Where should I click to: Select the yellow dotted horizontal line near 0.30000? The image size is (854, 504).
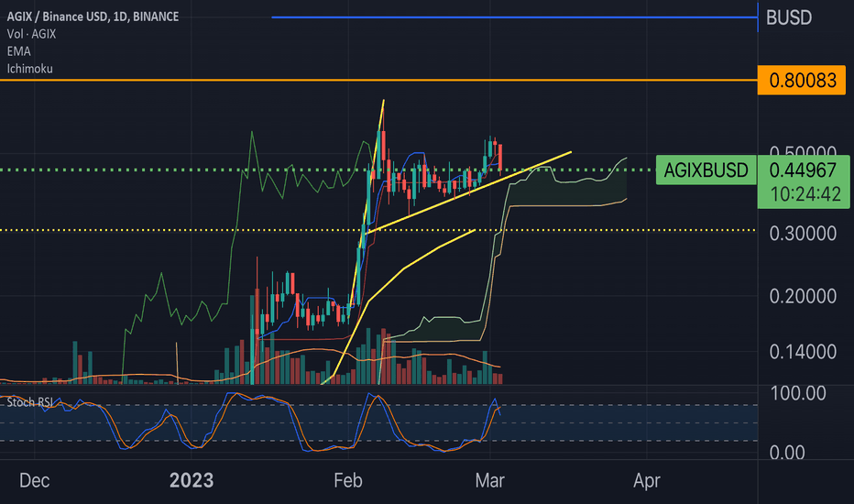click(x=378, y=230)
